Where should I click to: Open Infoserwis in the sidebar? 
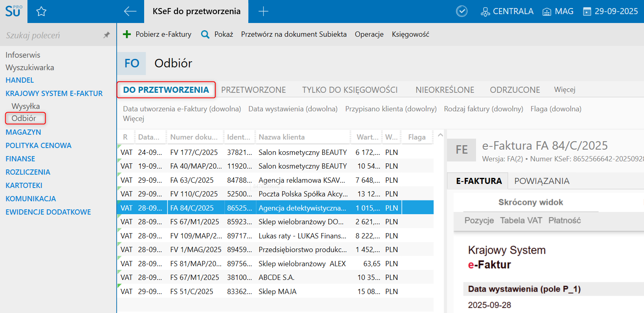point(23,55)
